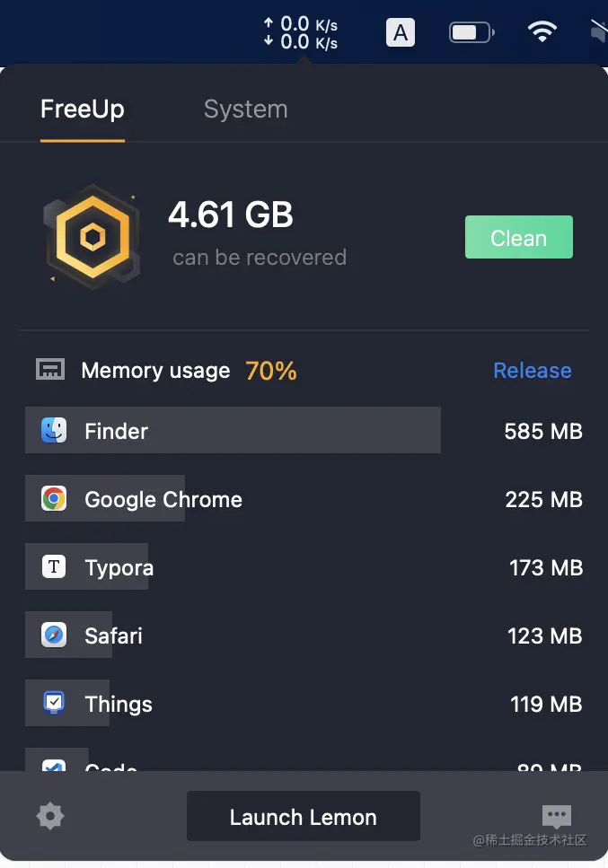Select the Typora app icon
The height and width of the screenshot is (868, 608).
[x=54, y=567]
